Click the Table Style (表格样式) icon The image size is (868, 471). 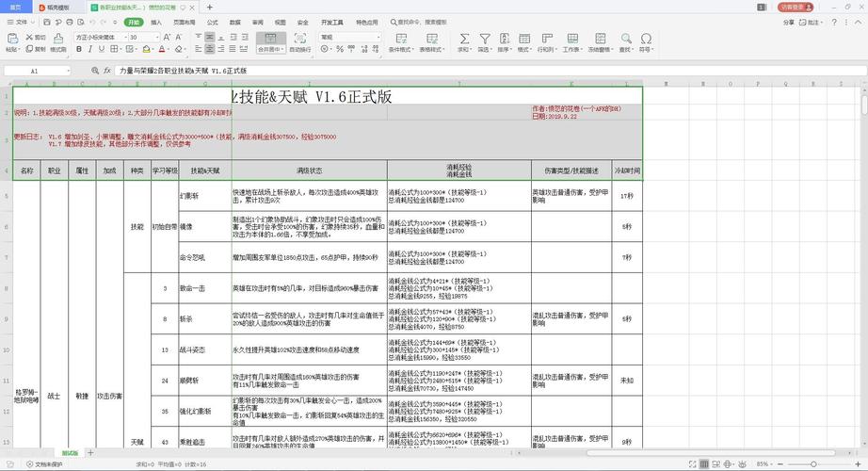pos(432,39)
